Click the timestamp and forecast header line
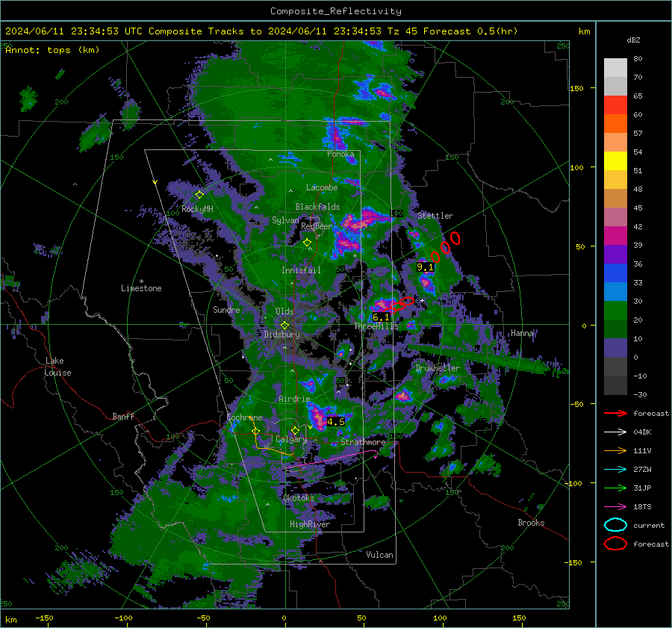This screenshot has height=628, width=672. point(261,31)
